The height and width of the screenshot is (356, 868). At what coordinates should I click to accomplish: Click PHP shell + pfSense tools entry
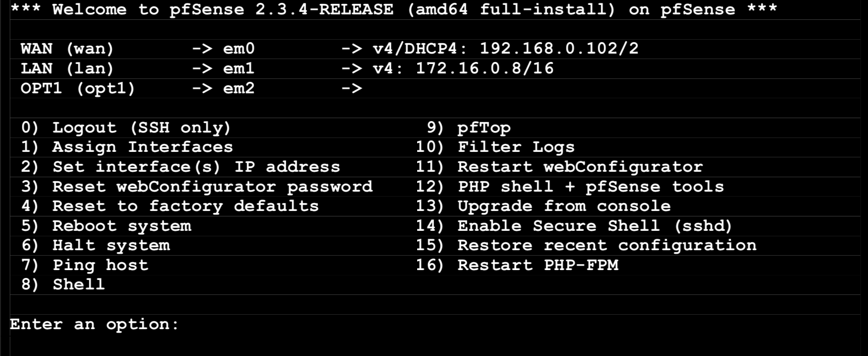[570, 187]
